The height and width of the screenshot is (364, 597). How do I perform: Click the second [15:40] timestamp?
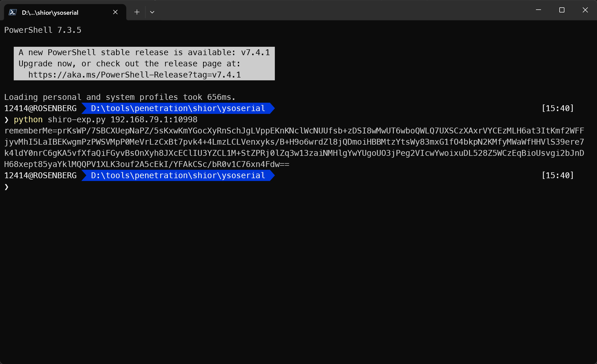(x=558, y=176)
